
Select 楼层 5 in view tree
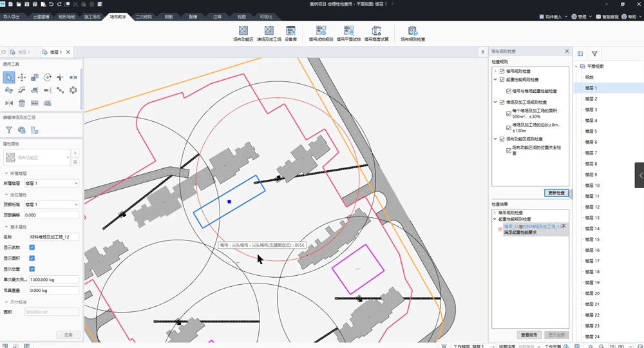tap(591, 131)
